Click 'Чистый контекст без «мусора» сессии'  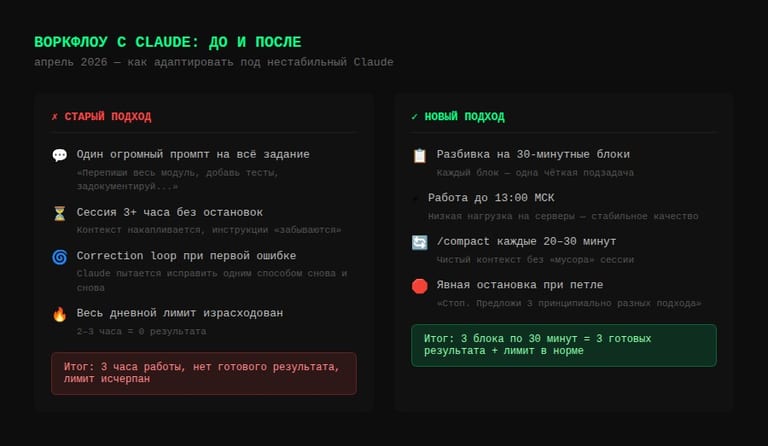[x=535, y=259]
